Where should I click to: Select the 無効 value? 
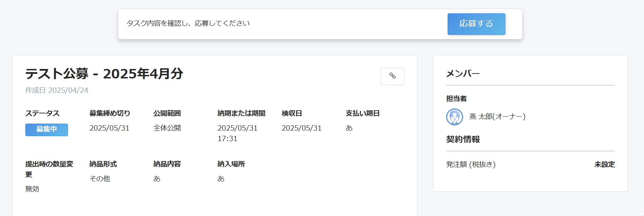(32, 189)
